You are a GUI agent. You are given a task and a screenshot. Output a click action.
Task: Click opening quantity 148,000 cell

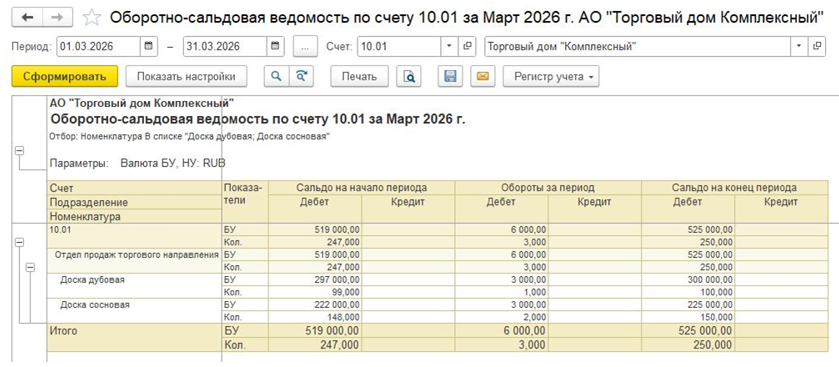[315, 318]
